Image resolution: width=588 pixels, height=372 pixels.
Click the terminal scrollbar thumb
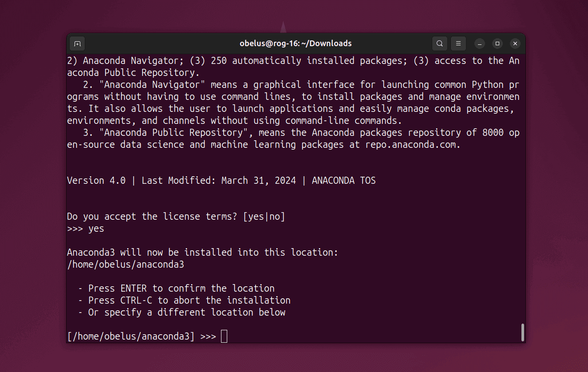(x=522, y=332)
